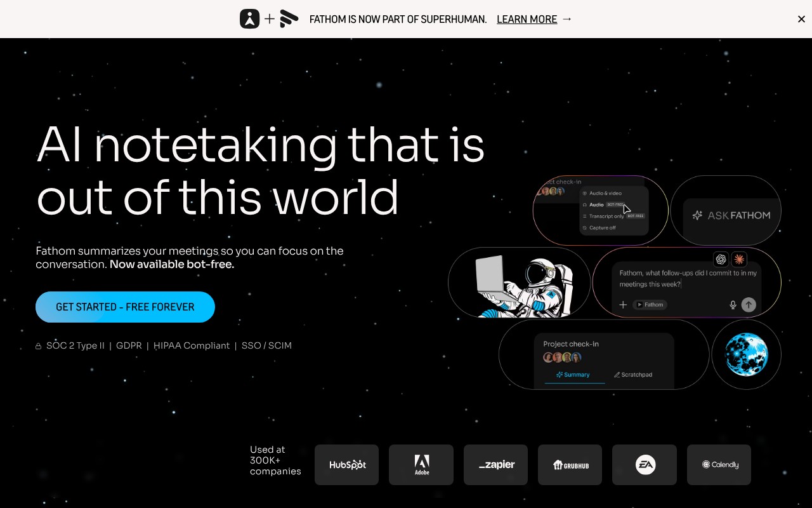The height and width of the screenshot is (508, 812).
Task: Click the ASK FATHOM text
Action: click(739, 215)
